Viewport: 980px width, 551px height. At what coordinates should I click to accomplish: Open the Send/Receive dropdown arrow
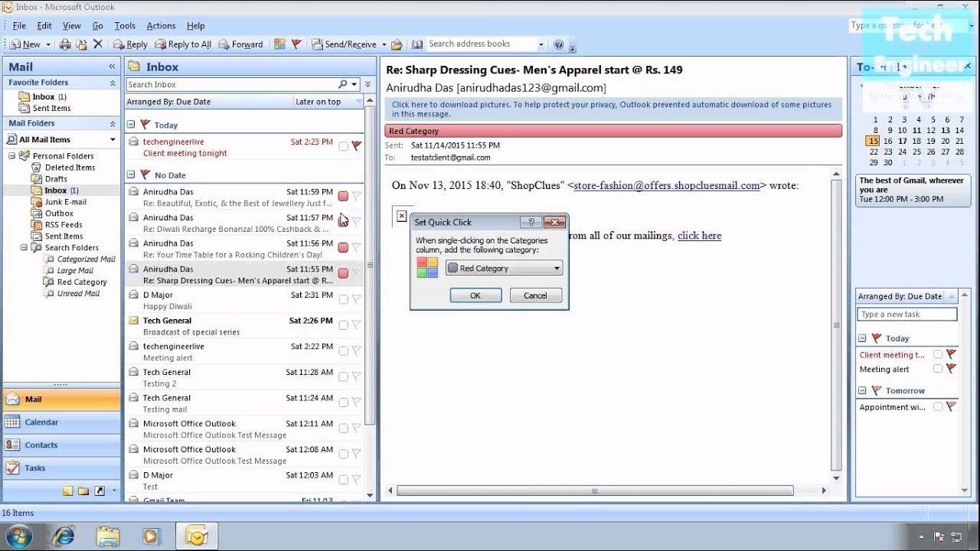(384, 44)
